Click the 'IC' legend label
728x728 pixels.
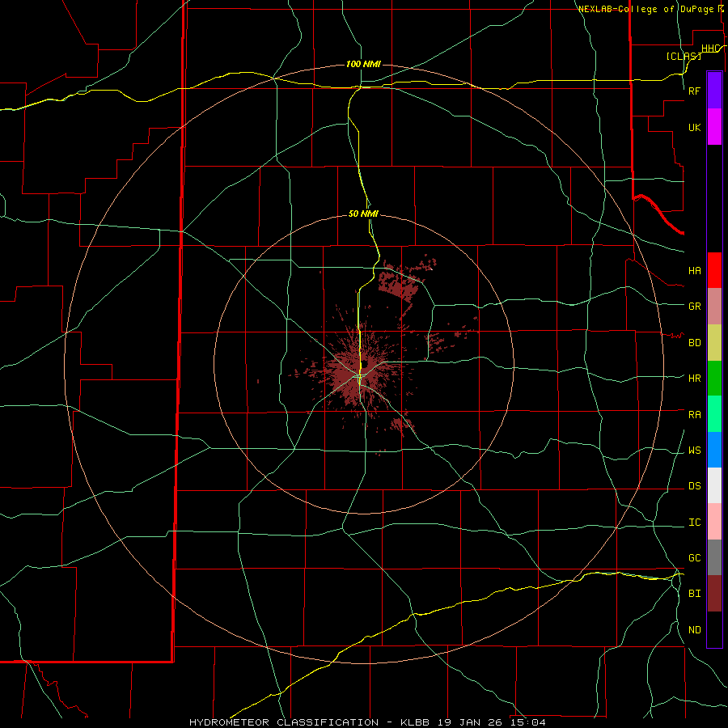[x=694, y=522]
